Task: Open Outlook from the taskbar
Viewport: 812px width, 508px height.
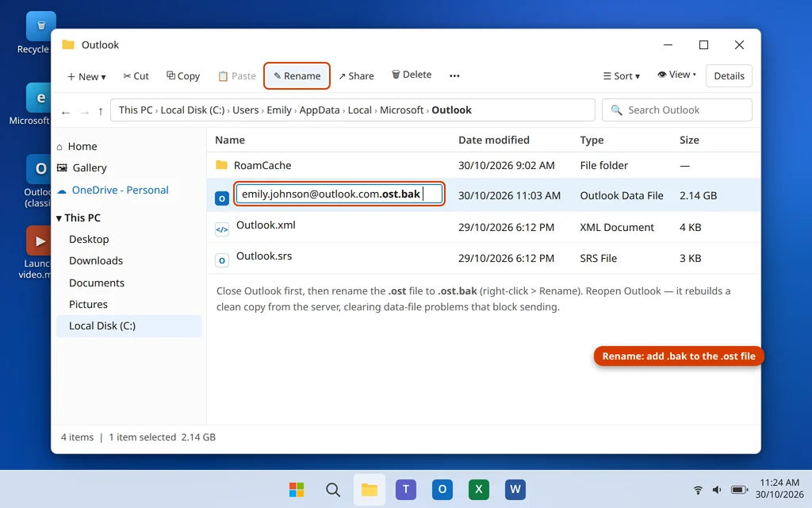Action: tap(442, 489)
